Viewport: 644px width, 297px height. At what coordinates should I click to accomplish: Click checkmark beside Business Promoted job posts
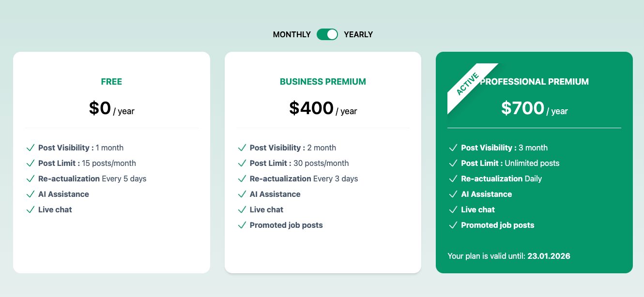click(242, 225)
